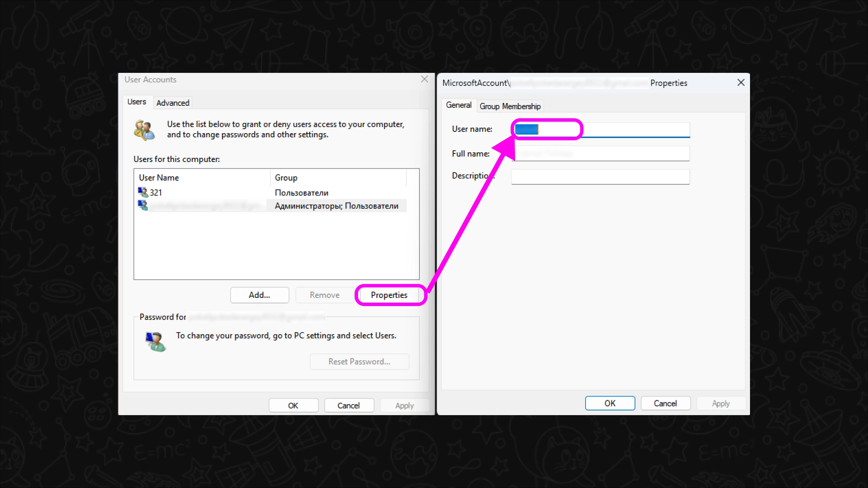Switch to the Advanced tab
Image resolution: width=868 pixels, height=488 pixels.
[173, 103]
